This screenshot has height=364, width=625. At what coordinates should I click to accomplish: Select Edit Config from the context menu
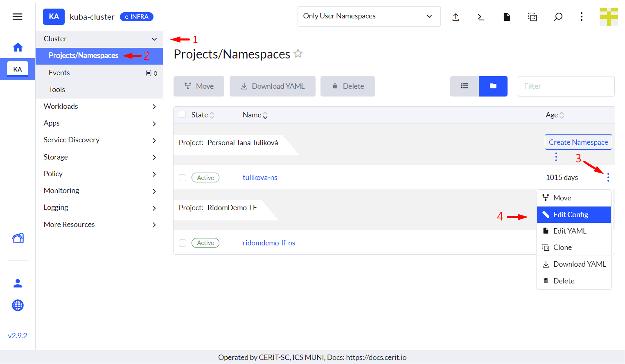(573, 215)
